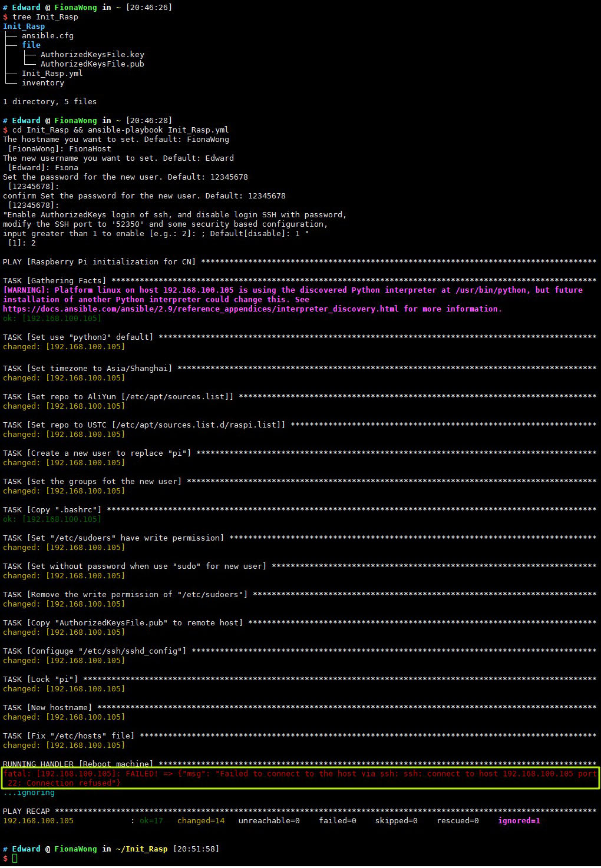Click ansible.cfg in the tree listing
This screenshot has height=868, width=601.
48,36
